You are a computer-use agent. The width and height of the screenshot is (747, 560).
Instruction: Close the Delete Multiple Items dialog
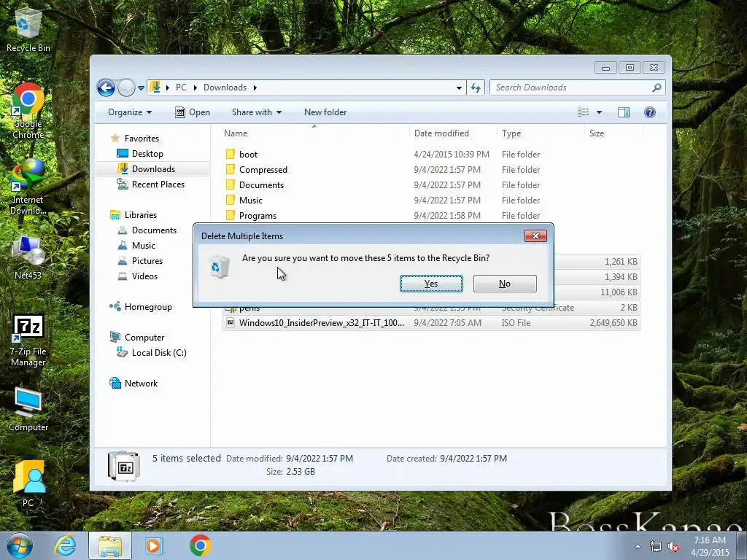click(535, 236)
